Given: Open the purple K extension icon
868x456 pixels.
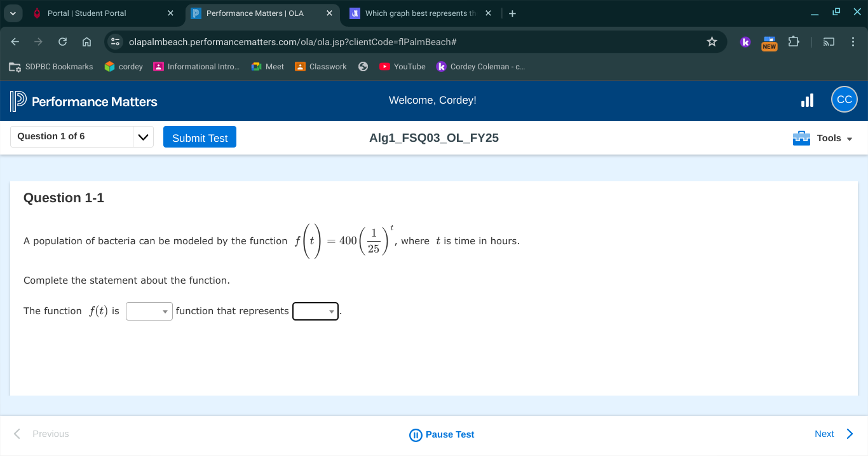Looking at the screenshot, I should pyautogui.click(x=746, y=42).
